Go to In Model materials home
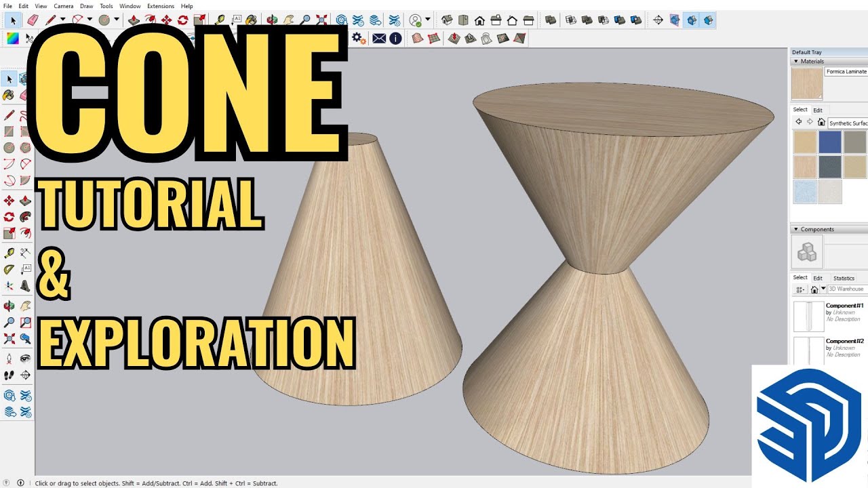Image resolution: width=868 pixels, height=488 pixels. click(821, 122)
